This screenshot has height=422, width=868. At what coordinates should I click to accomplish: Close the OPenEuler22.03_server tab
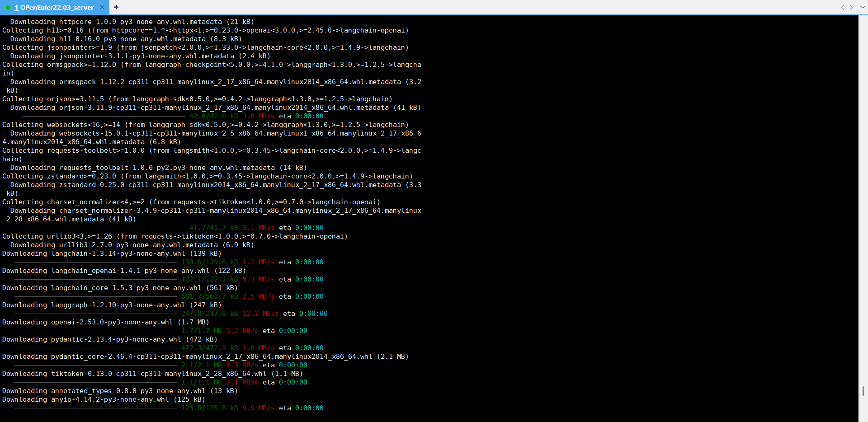102,7
